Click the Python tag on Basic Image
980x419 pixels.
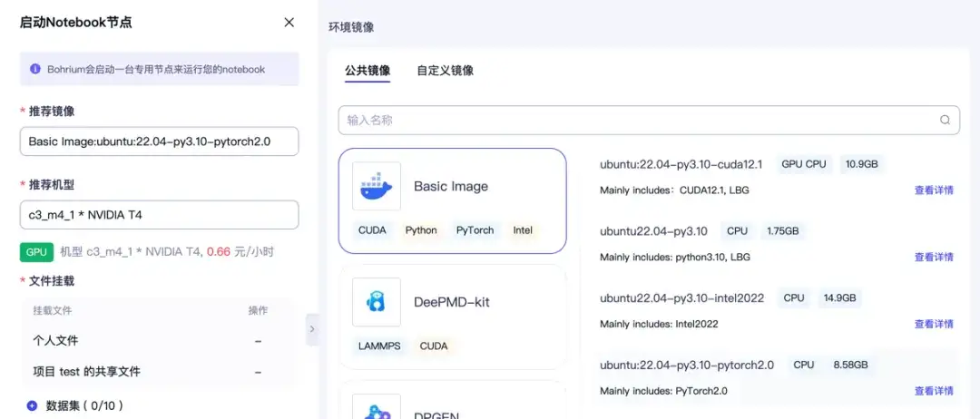(421, 230)
